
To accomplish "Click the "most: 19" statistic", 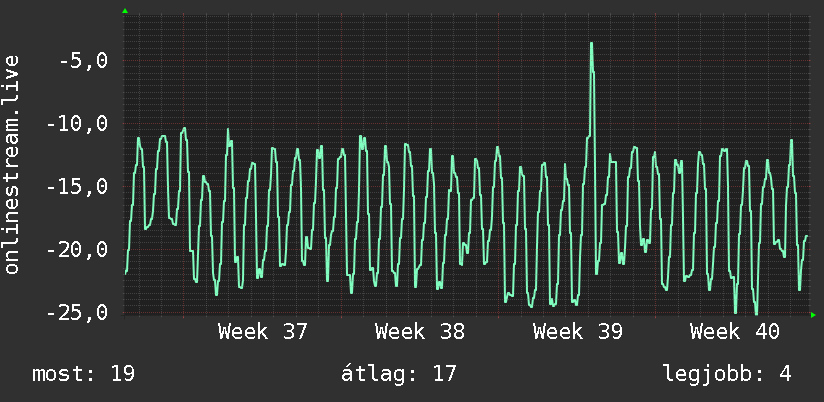I will [84, 374].
